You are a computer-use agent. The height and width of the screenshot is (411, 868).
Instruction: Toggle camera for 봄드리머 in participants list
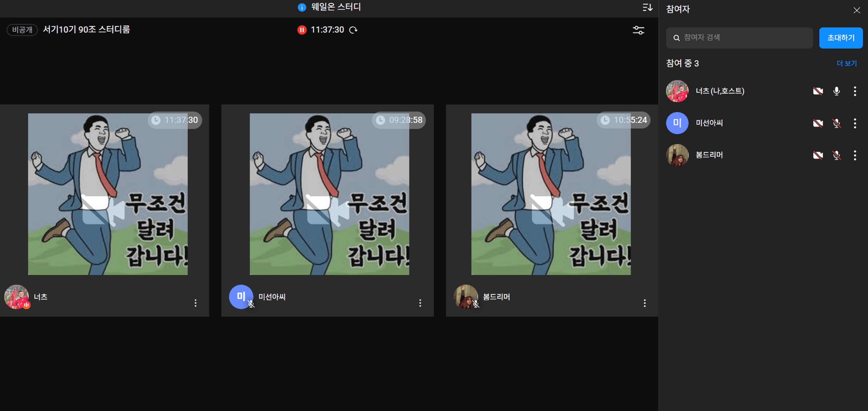point(818,155)
